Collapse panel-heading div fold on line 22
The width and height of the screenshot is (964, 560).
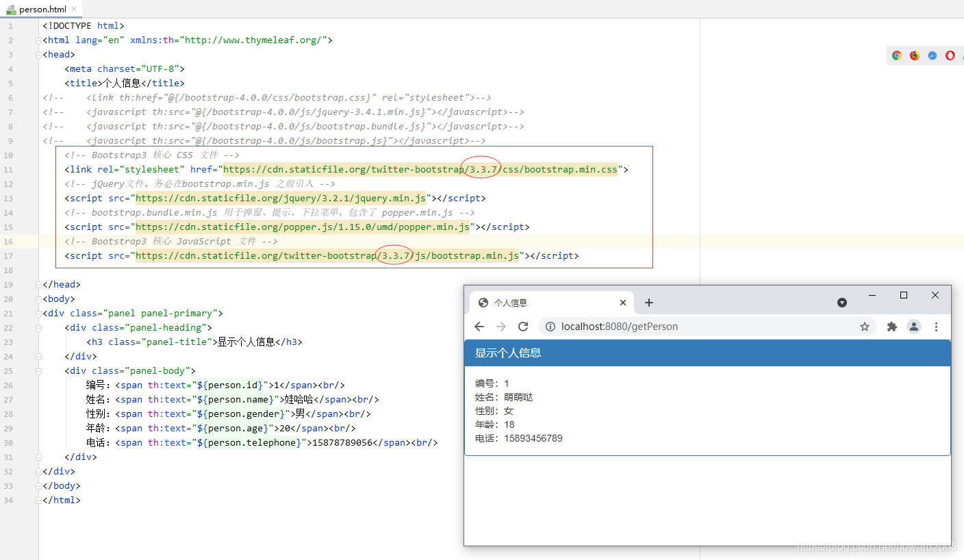click(x=39, y=328)
